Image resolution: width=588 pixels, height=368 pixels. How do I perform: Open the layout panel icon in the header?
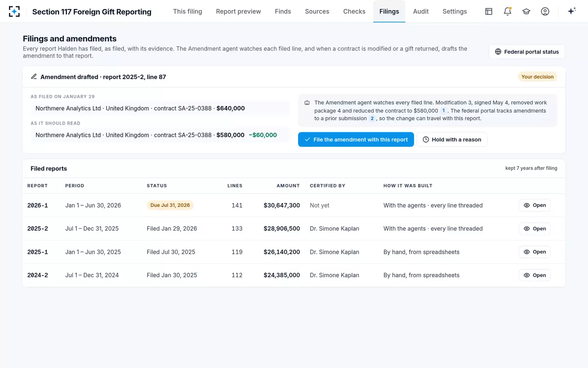(489, 11)
